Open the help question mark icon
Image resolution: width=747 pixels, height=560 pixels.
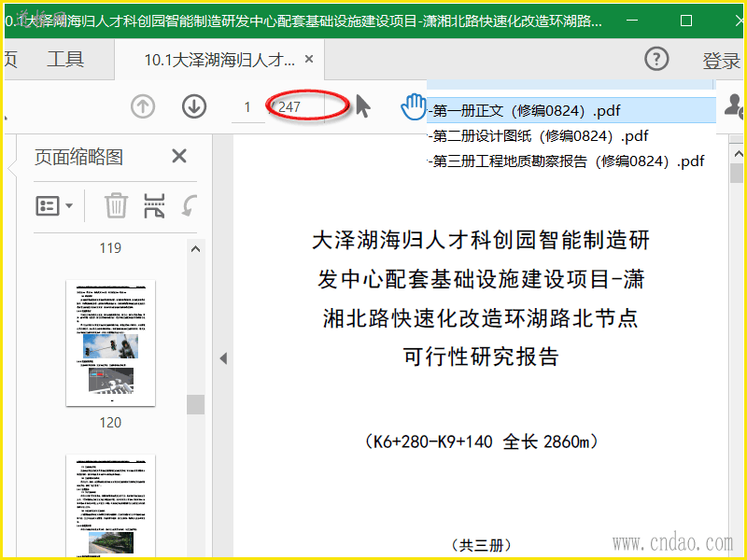[x=656, y=59]
